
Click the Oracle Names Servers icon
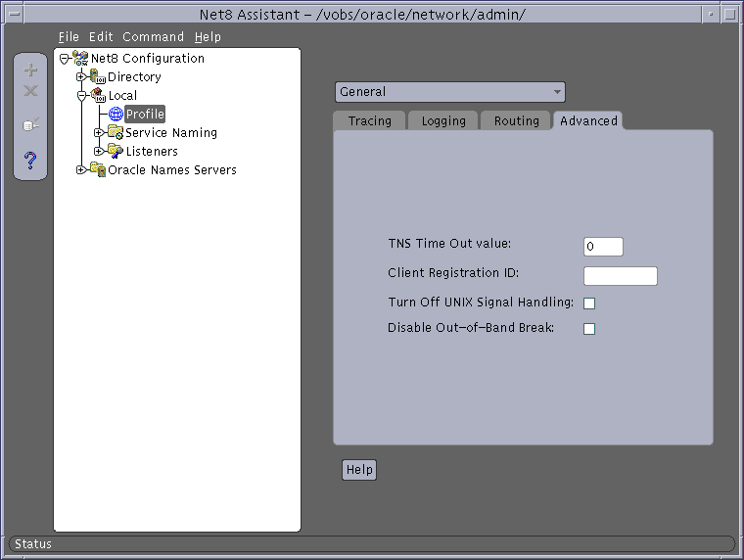point(98,169)
